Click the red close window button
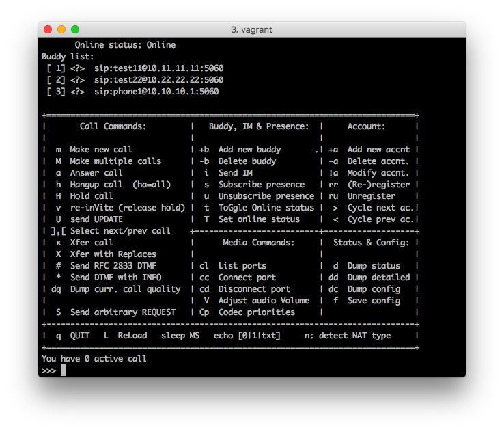Viewport: 504px width, 432px height. tap(48, 29)
